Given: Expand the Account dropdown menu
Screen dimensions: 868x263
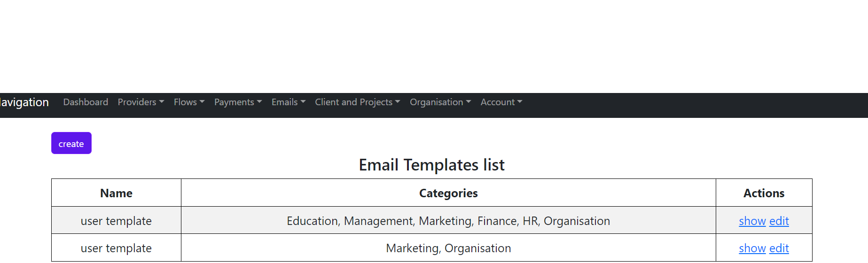Looking at the screenshot, I should point(501,102).
